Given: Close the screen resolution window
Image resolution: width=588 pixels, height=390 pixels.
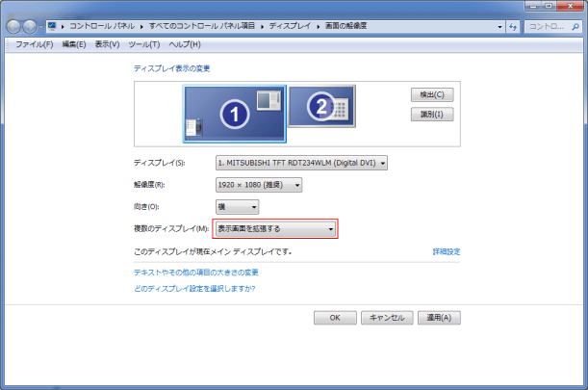Looking at the screenshot, I should [x=570, y=6].
